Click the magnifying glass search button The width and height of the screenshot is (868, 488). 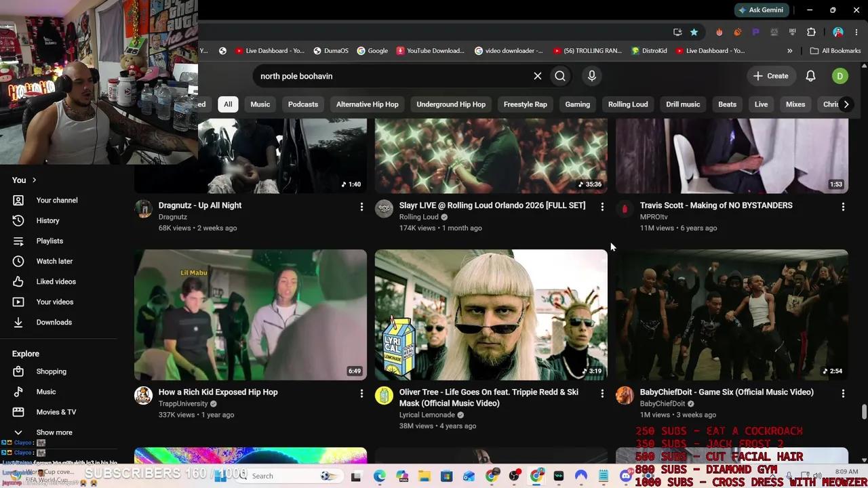point(560,76)
